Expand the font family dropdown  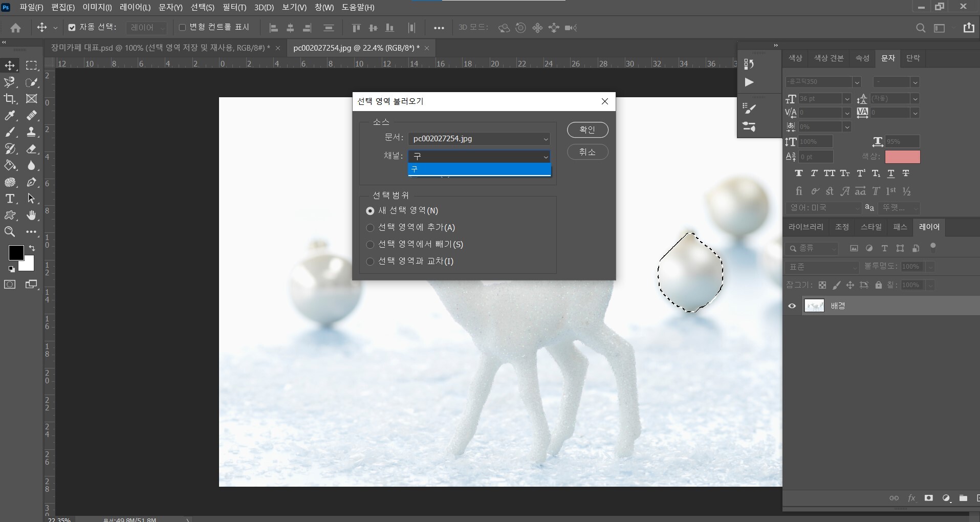(x=856, y=82)
